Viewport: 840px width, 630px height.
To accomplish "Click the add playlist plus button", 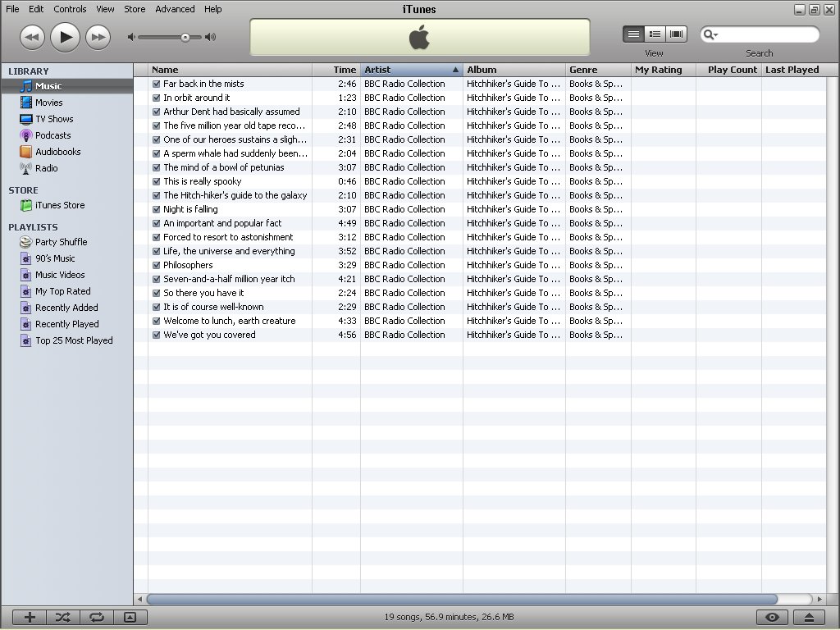I will click(30, 617).
